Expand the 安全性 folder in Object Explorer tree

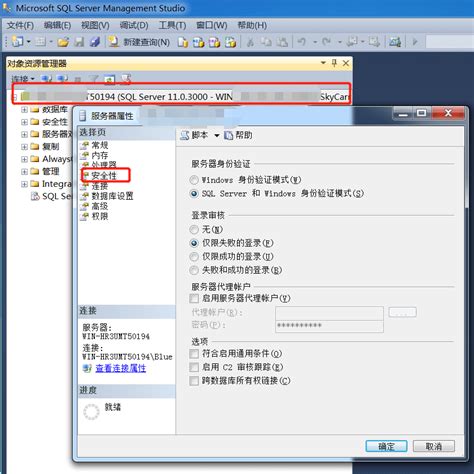pos(24,122)
